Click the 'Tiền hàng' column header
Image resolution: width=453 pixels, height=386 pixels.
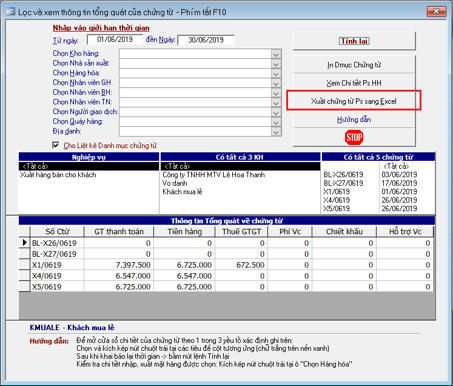pyautogui.click(x=184, y=231)
